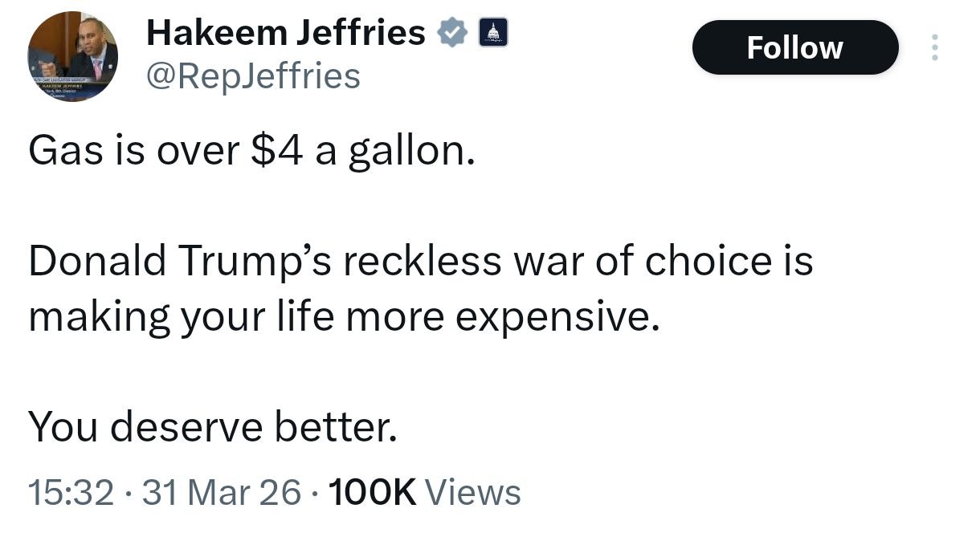Follow Hakeem Jeffries
Image resolution: width=980 pixels, height=541 pixels.
click(x=794, y=47)
